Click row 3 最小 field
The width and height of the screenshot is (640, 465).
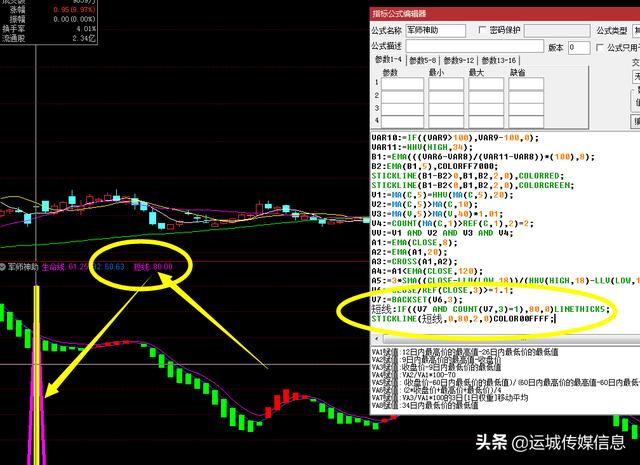[x=446, y=109]
